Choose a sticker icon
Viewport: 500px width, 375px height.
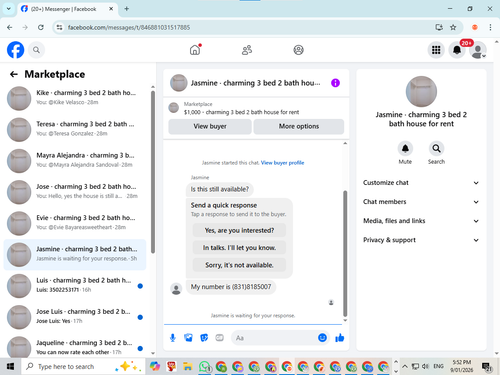pos(204,338)
